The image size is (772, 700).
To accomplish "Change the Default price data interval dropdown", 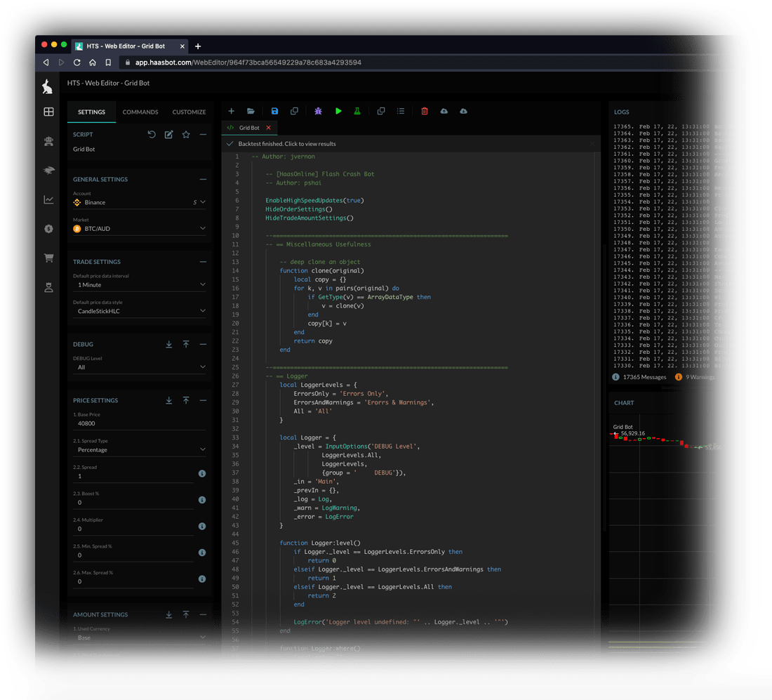I will point(139,284).
